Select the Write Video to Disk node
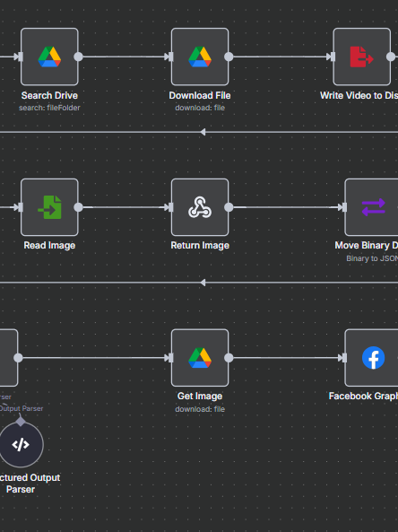The height and width of the screenshot is (532, 398). click(x=362, y=57)
